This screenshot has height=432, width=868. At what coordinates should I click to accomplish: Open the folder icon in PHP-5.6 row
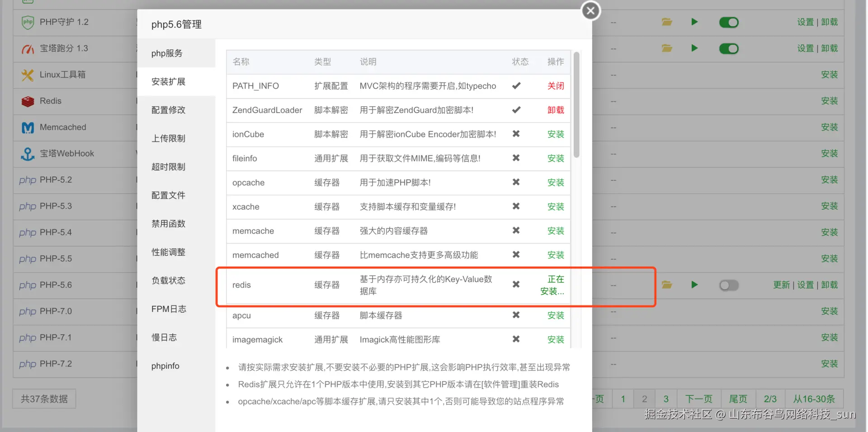(x=667, y=285)
